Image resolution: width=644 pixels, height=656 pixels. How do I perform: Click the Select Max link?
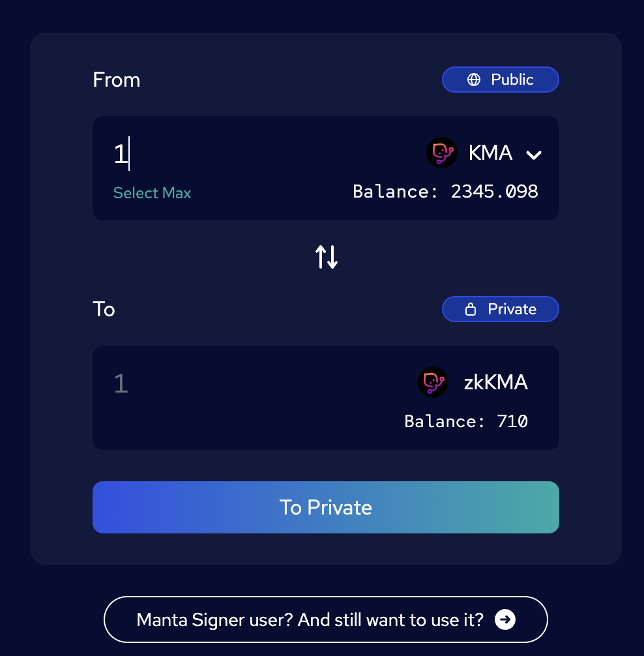(x=153, y=193)
